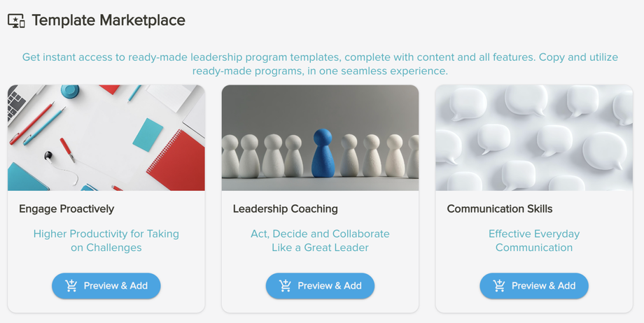Click the Template Marketplace monitor icon
The height and width of the screenshot is (323, 644).
16,20
